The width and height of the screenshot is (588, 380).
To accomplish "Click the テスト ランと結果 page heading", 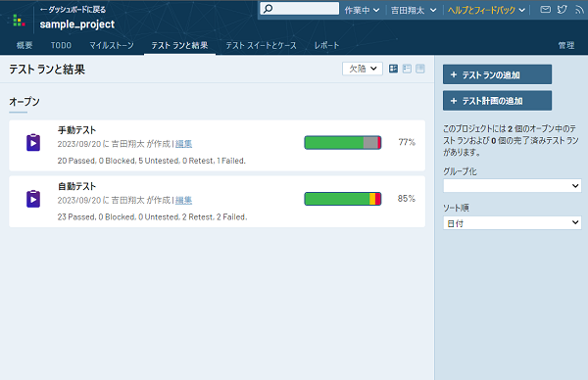I will (x=47, y=70).
